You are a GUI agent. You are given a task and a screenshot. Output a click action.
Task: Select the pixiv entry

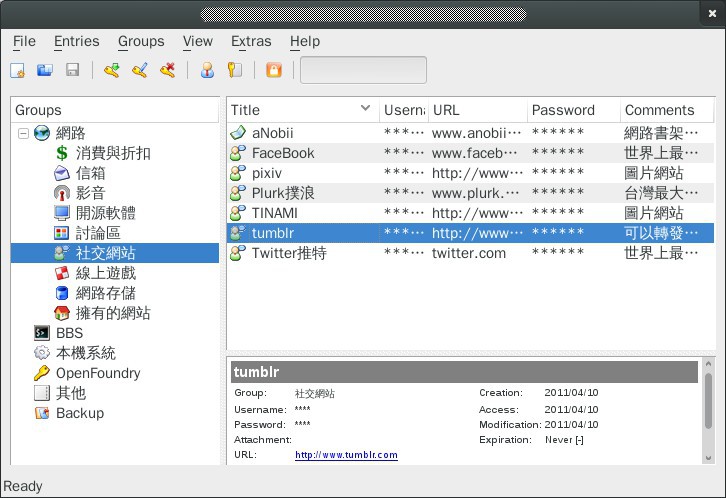pos(470,173)
